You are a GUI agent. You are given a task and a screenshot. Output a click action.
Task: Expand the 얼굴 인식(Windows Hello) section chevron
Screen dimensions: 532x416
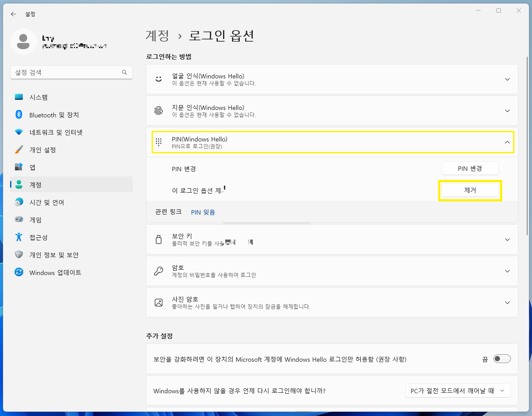507,79
